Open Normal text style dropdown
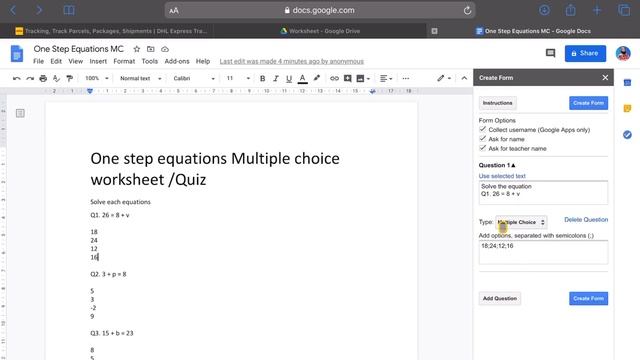Viewport: 640px width, 360px height. tap(140, 78)
